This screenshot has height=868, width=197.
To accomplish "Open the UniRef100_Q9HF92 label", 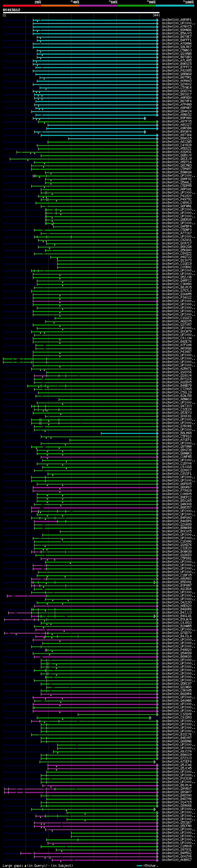I will point(177,179).
